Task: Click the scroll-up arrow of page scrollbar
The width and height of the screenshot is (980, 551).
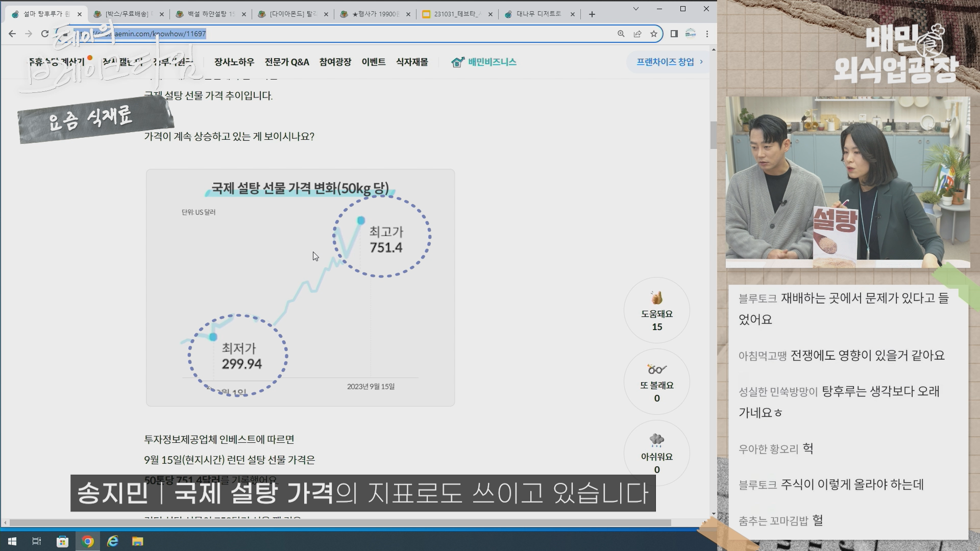Action: coord(713,49)
